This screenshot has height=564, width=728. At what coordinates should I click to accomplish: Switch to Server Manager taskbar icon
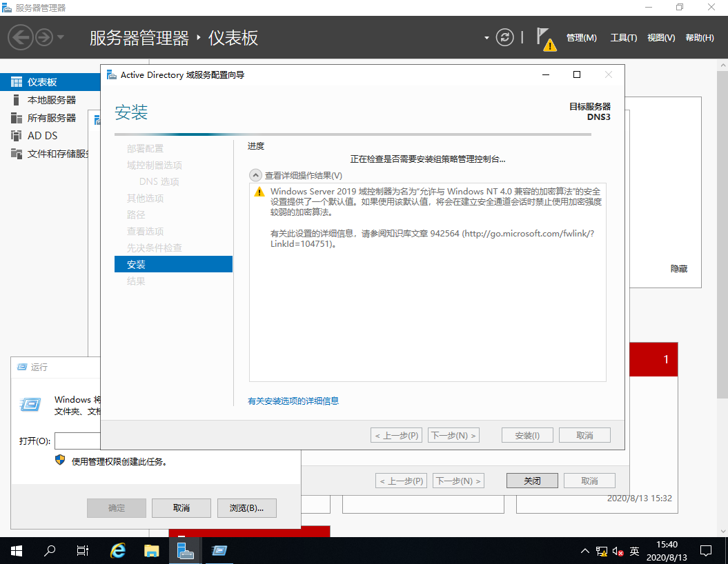(185, 550)
